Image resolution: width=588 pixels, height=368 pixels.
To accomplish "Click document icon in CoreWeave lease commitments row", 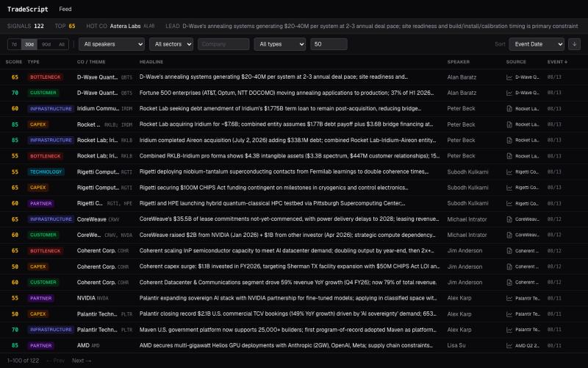I will pos(509,219).
